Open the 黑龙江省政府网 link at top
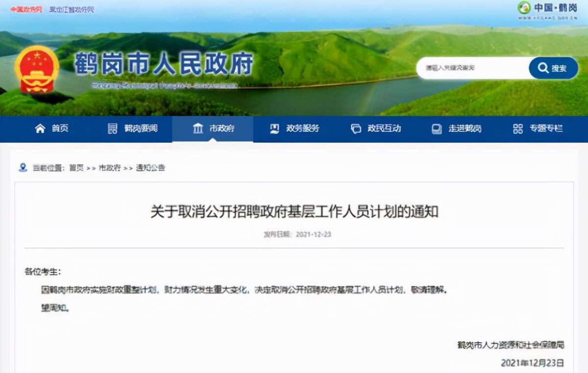The width and height of the screenshot is (588, 373). point(71,9)
